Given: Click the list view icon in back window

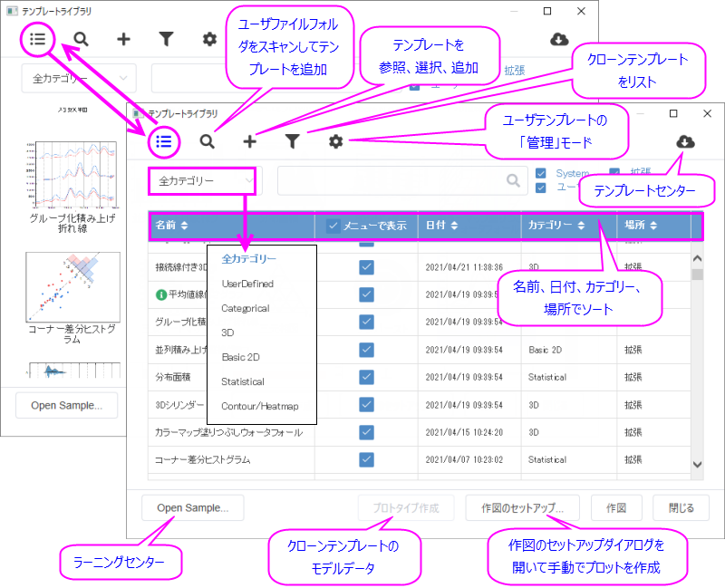Looking at the screenshot, I should [37, 39].
